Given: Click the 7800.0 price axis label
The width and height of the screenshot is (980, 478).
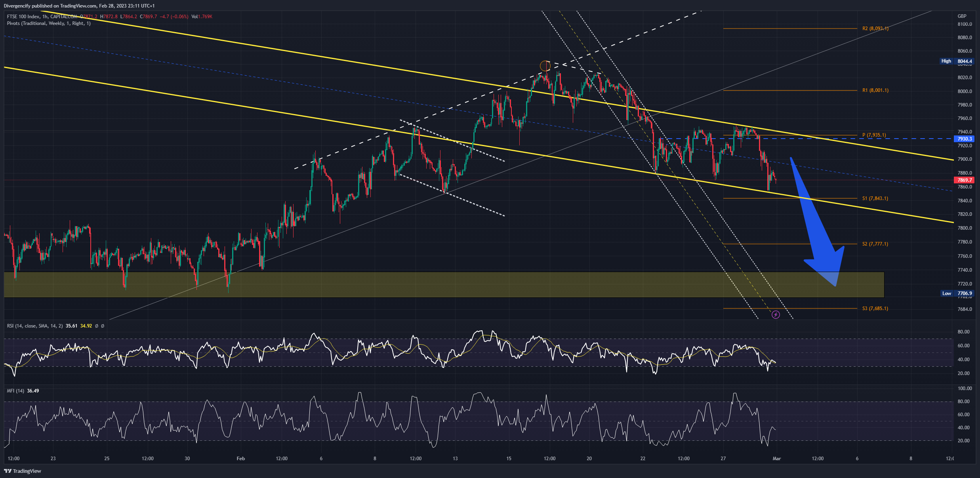Looking at the screenshot, I should point(965,228).
